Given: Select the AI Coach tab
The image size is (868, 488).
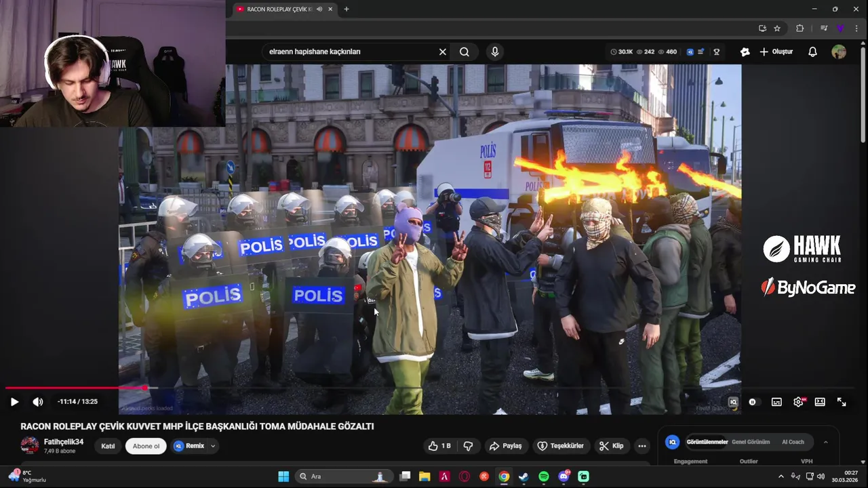Looking at the screenshot, I should coord(793,442).
